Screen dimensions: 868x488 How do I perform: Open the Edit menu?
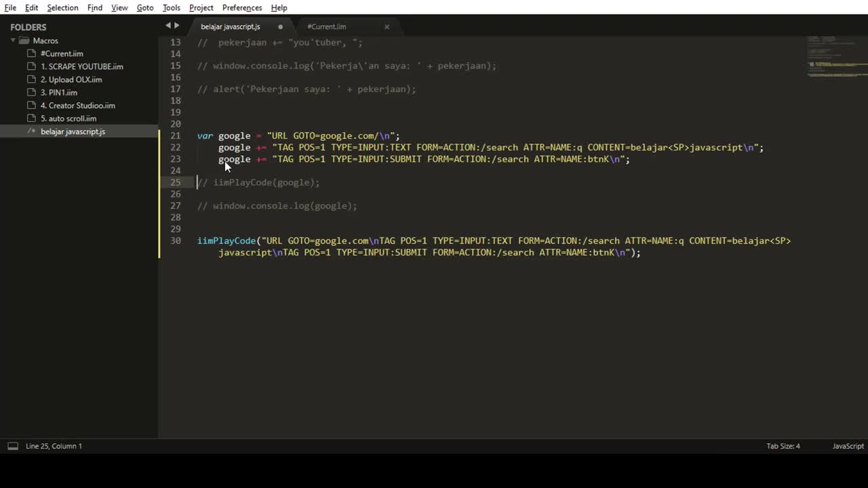click(32, 7)
